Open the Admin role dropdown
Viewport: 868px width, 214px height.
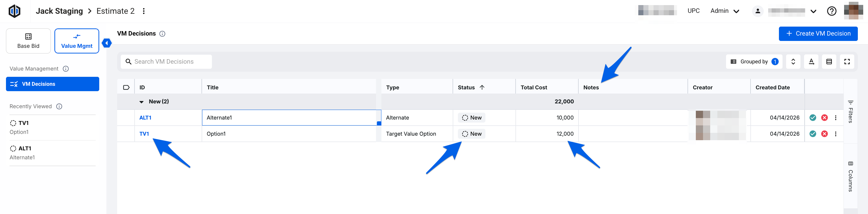point(725,11)
